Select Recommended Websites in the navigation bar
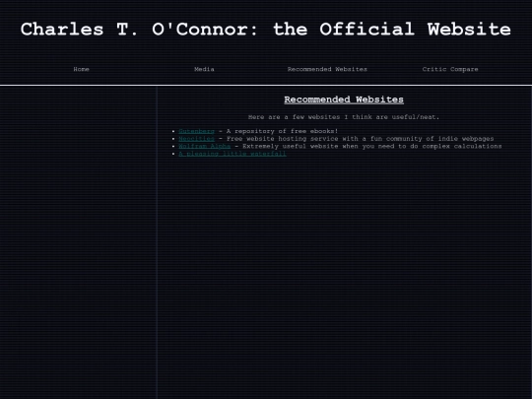The width and height of the screenshot is (532, 399). [x=327, y=69]
